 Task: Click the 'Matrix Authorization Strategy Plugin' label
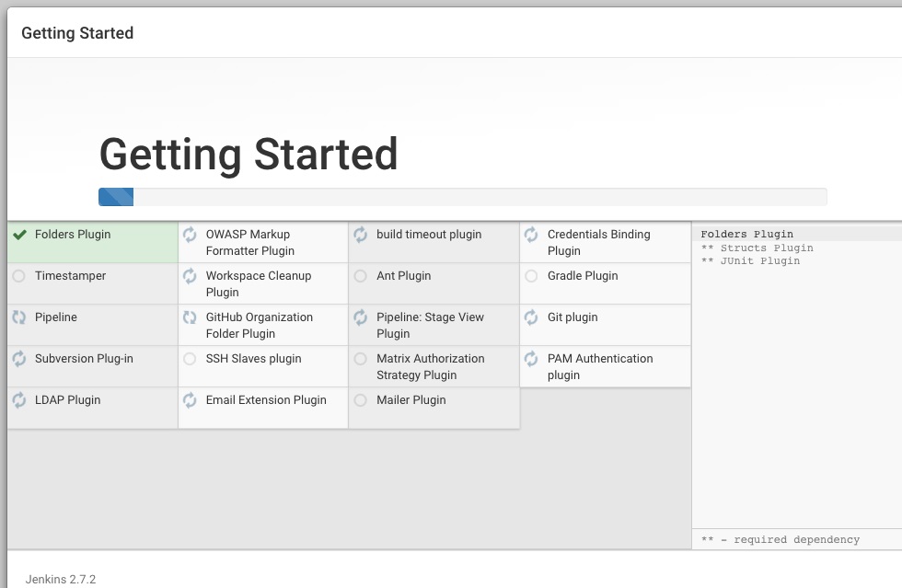tap(431, 367)
